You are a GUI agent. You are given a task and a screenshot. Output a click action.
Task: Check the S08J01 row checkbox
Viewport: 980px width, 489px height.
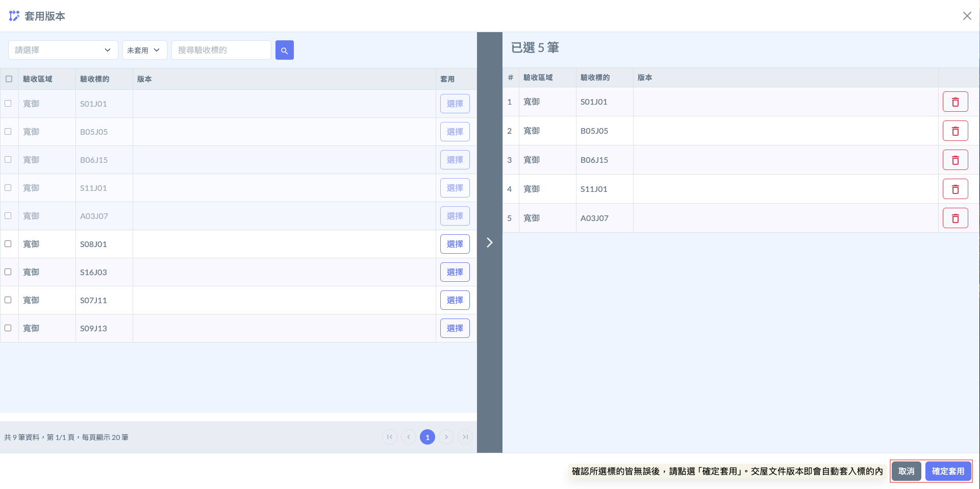(x=8, y=244)
